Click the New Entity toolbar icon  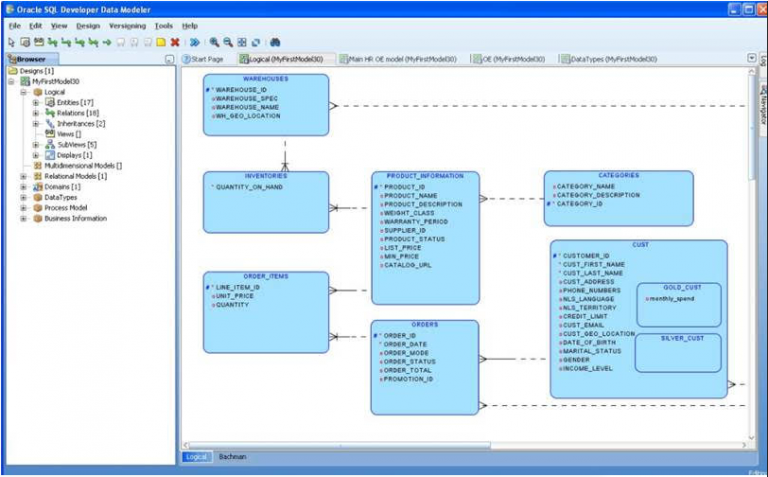[x=25, y=43]
